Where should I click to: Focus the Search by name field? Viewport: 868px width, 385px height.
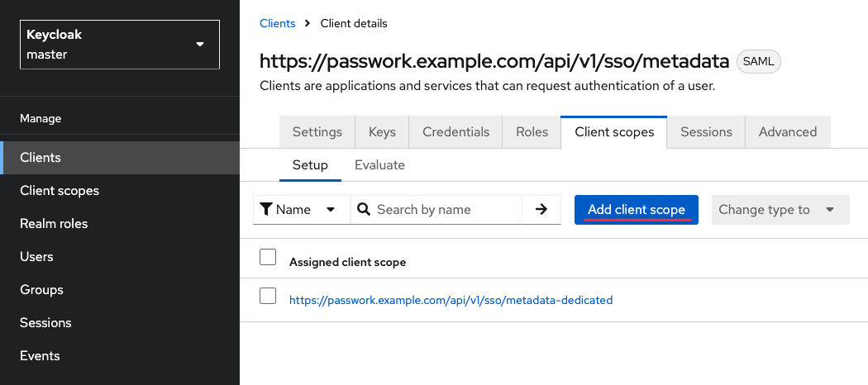(446, 210)
